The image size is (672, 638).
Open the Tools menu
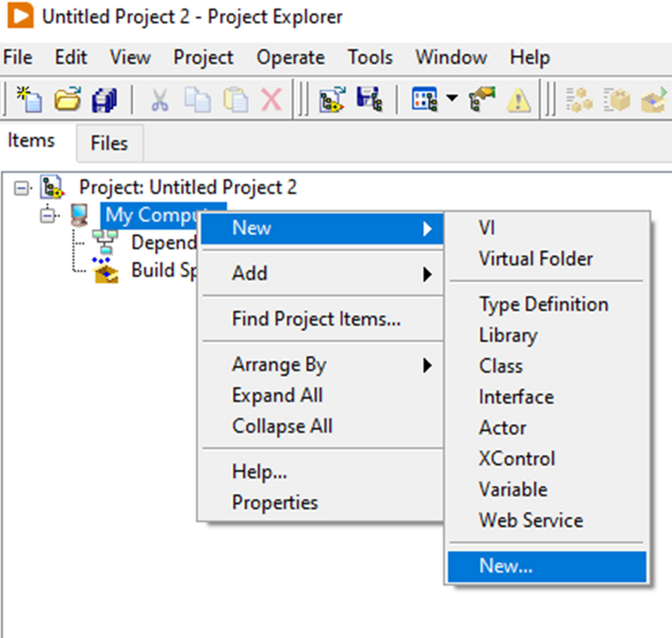(x=370, y=57)
